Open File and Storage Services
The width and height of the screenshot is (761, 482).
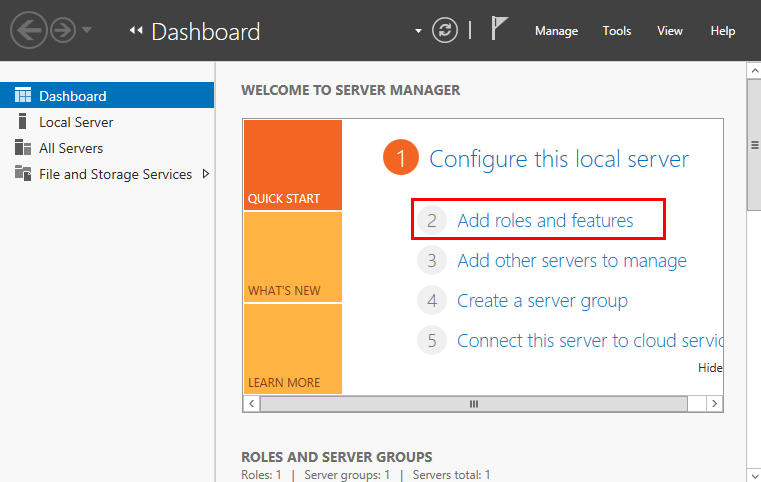pos(116,174)
